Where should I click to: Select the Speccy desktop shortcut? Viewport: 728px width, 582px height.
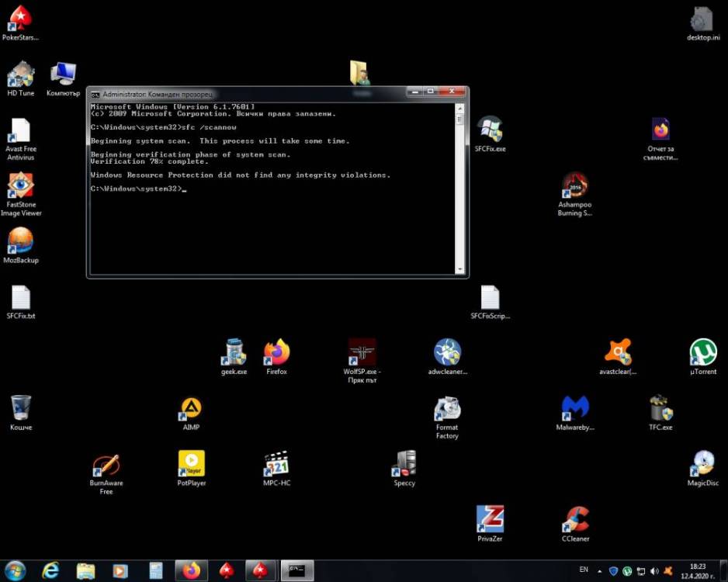click(x=404, y=468)
